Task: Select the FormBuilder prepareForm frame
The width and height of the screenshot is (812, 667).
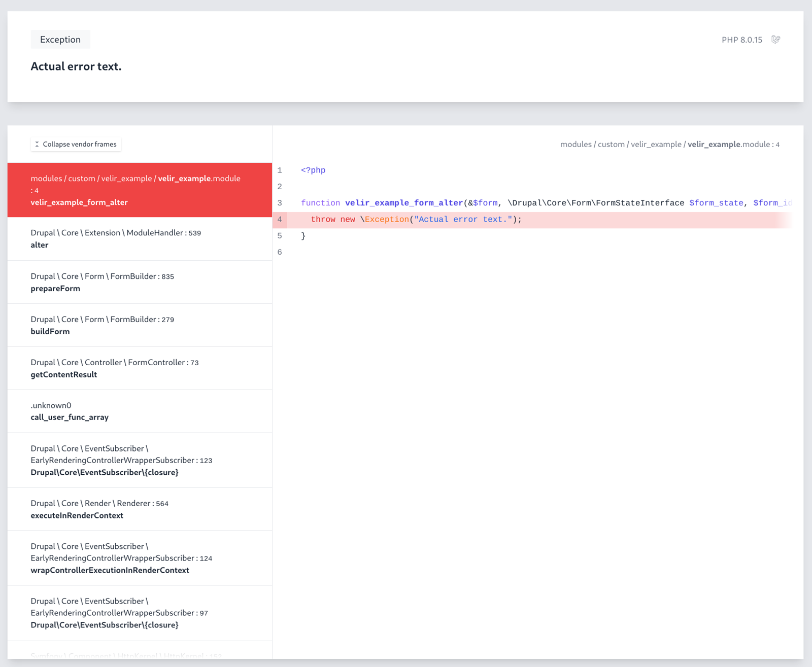Action: coord(140,282)
